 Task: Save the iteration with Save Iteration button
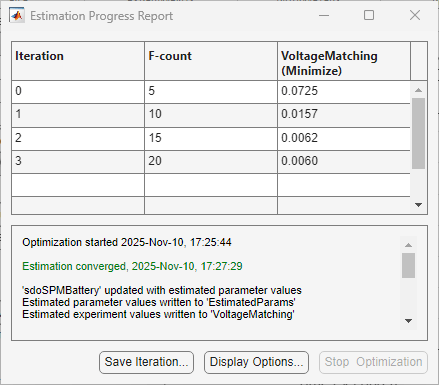tap(146, 362)
